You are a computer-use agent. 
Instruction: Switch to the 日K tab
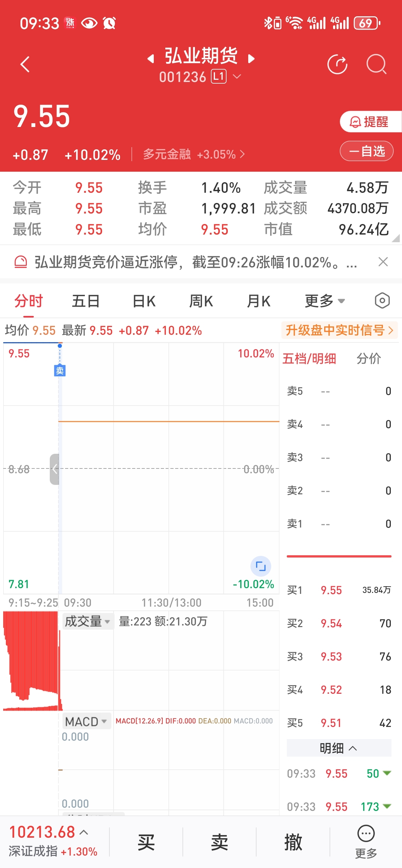click(144, 301)
